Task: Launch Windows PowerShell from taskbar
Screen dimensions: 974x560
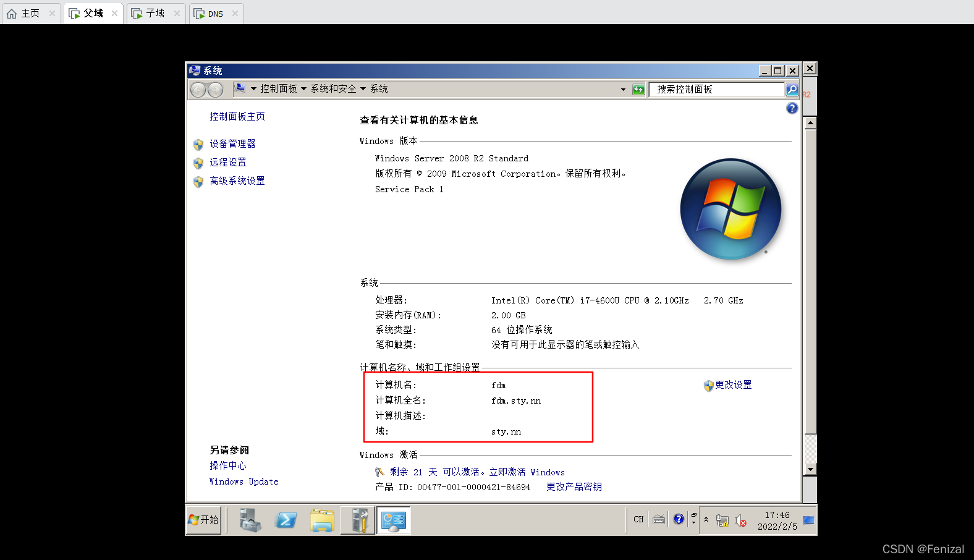Action: (286, 520)
